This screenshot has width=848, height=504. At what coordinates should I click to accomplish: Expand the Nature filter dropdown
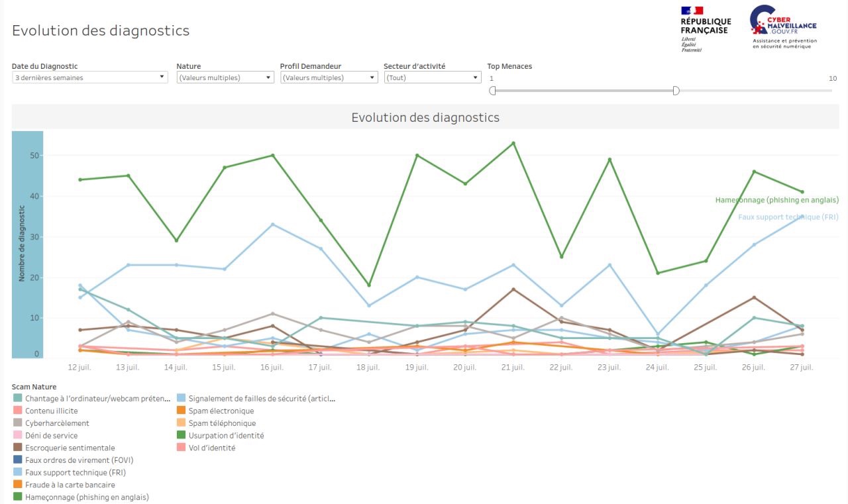(x=225, y=77)
